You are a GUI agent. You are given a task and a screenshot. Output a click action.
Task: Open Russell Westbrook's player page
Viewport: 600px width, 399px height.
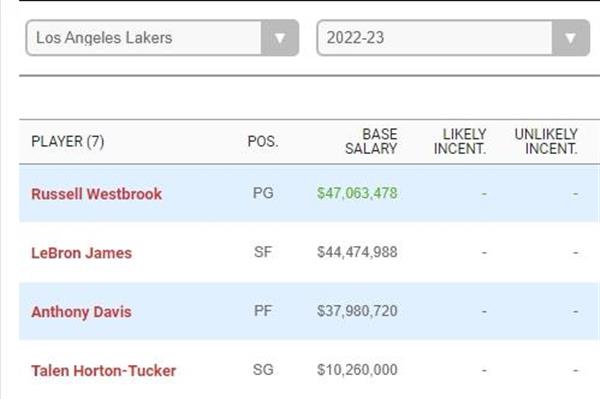click(x=96, y=194)
